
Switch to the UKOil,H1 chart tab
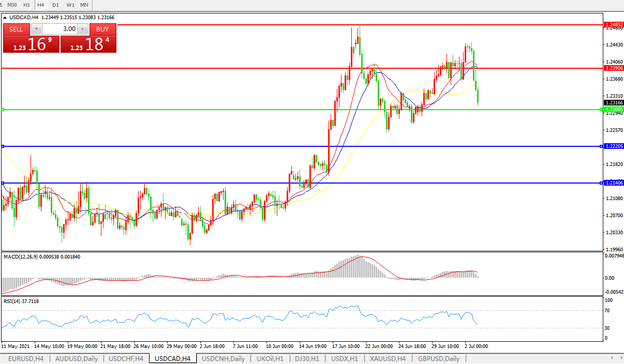coord(269,359)
